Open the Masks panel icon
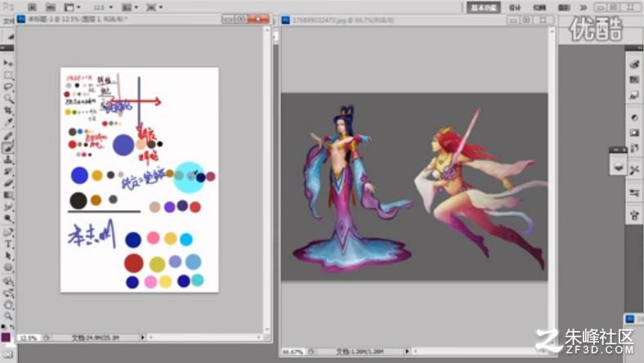This screenshot has height=363, width=644. point(634,132)
